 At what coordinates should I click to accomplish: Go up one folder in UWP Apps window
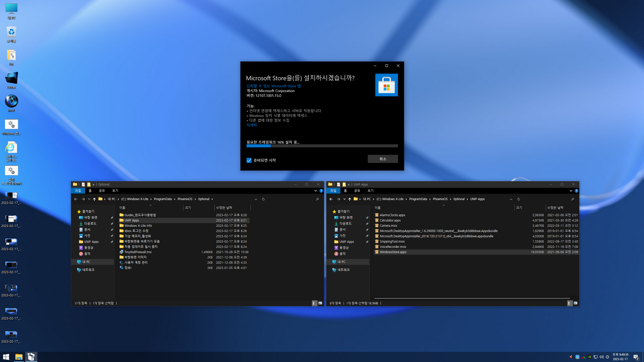click(x=349, y=199)
